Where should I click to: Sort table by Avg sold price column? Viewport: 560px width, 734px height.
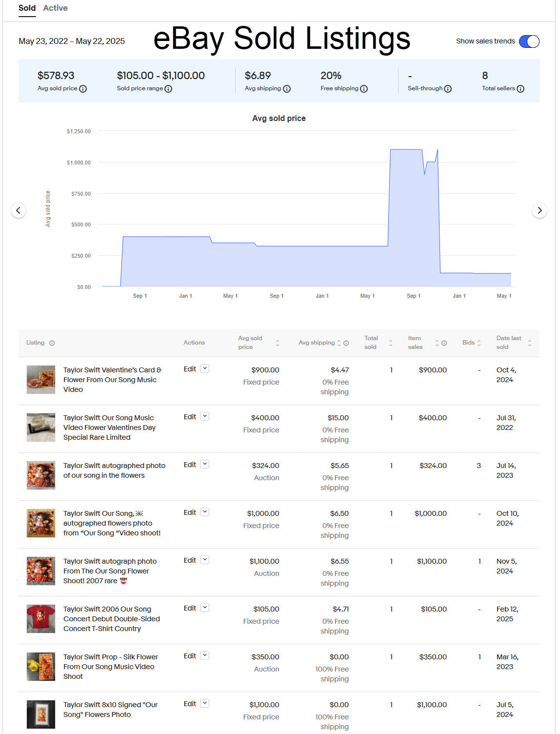[277, 343]
